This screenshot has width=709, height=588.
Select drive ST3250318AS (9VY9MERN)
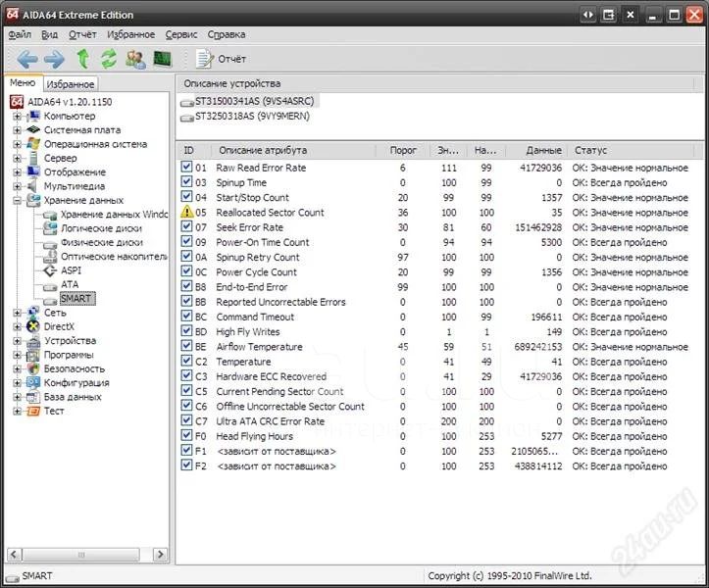[252, 117]
